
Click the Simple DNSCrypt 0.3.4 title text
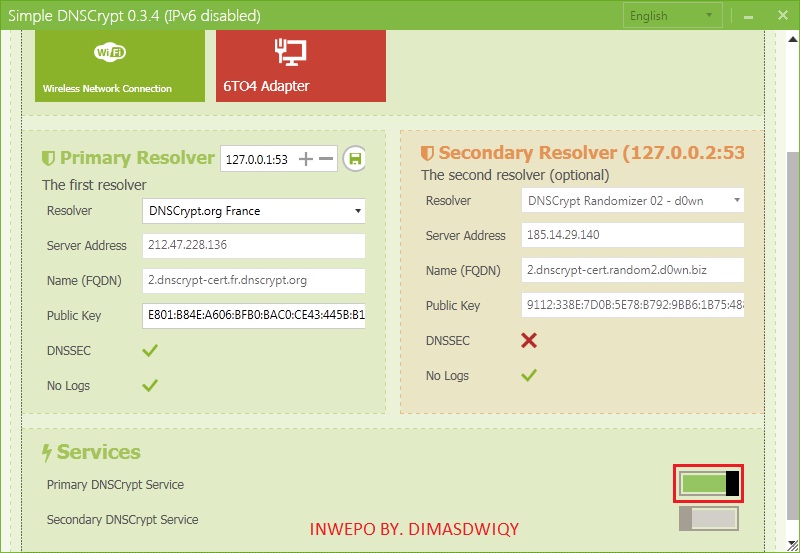point(134,16)
